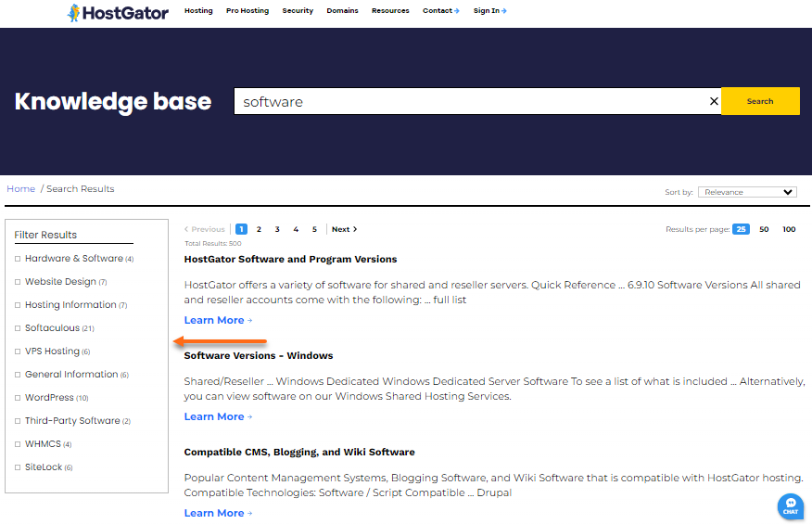The image size is (812, 524).
Task: Check the General Information filter
Action: point(18,375)
